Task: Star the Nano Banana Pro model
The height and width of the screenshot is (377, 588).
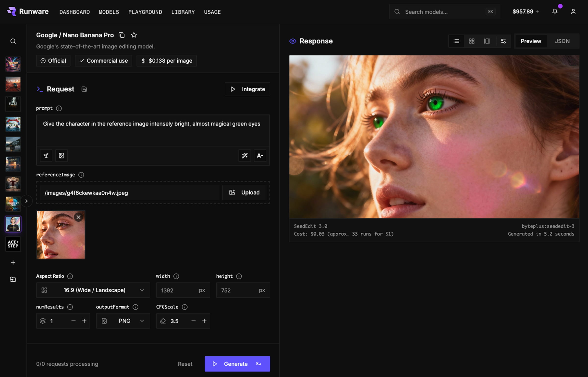Action: pyautogui.click(x=134, y=35)
